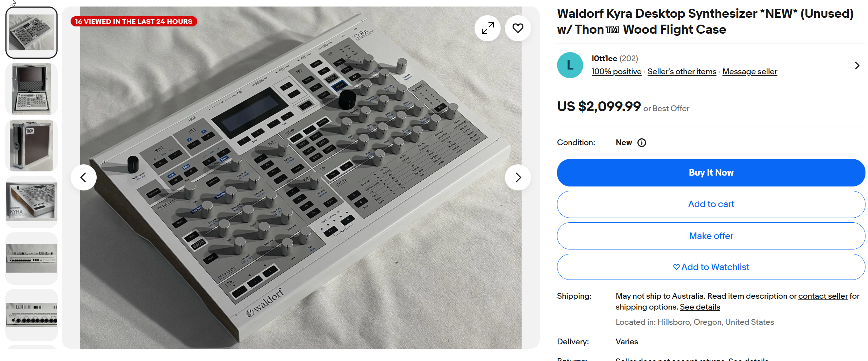This screenshot has height=361, width=868.
Task: Click the Buy It Now button
Action: (711, 173)
